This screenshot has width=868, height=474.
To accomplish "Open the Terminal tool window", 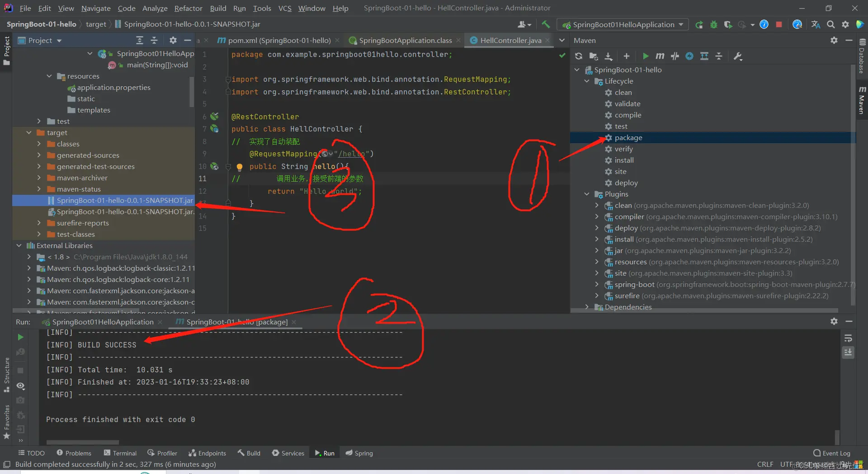I will 120,453.
